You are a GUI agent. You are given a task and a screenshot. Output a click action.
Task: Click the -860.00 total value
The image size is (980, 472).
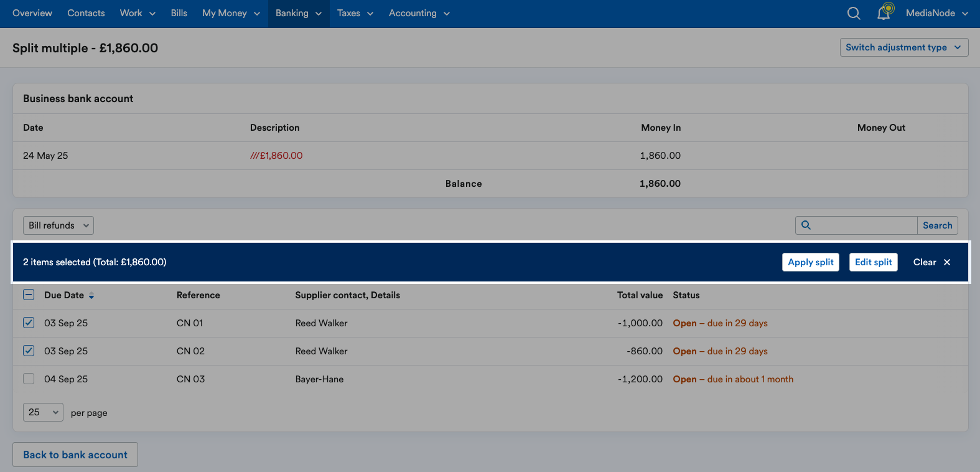(645, 351)
